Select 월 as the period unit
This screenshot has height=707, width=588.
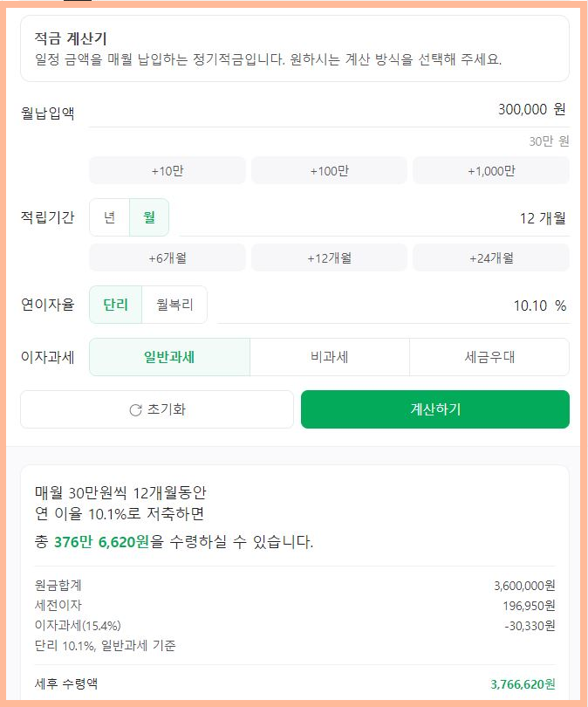[x=147, y=216]
